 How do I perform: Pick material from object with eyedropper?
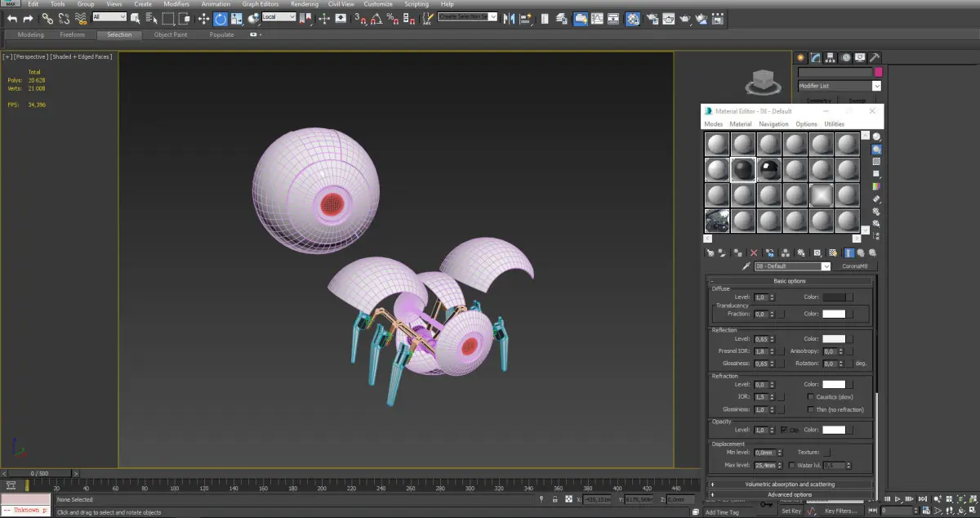tap(746, 266)
